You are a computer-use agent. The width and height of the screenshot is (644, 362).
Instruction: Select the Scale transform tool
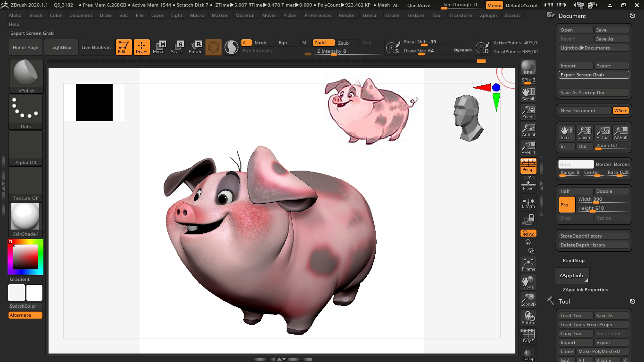[x=177, y=47]
